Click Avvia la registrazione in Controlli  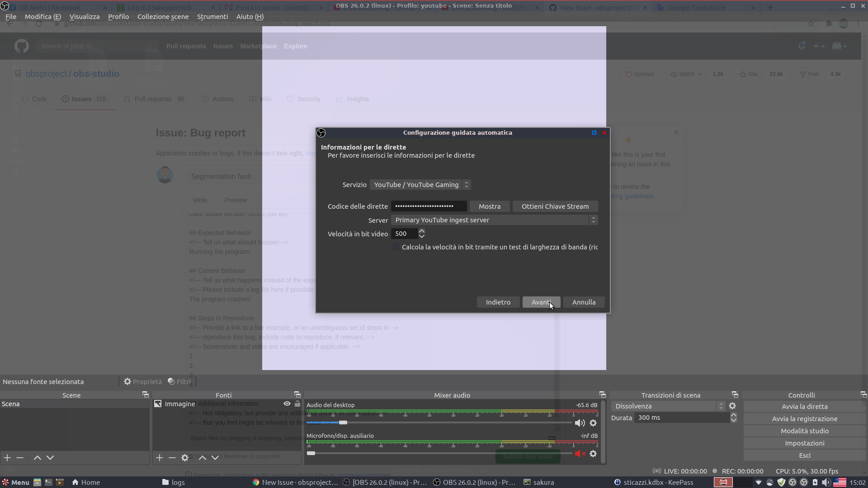(805, 418)
